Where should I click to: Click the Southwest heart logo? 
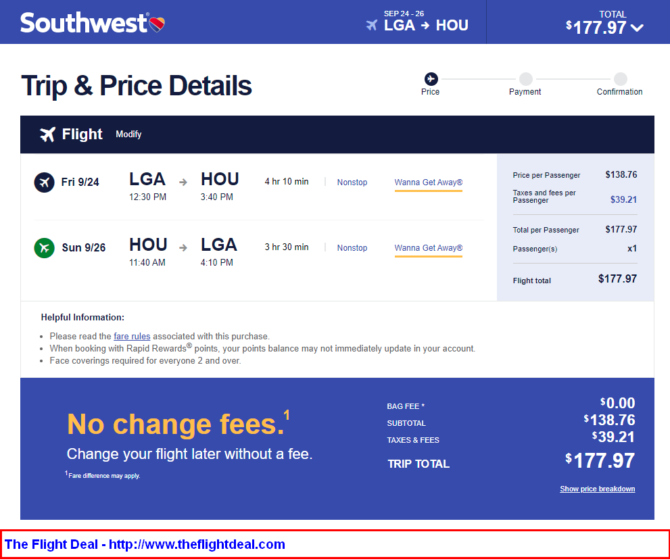[x=157, y=24]
